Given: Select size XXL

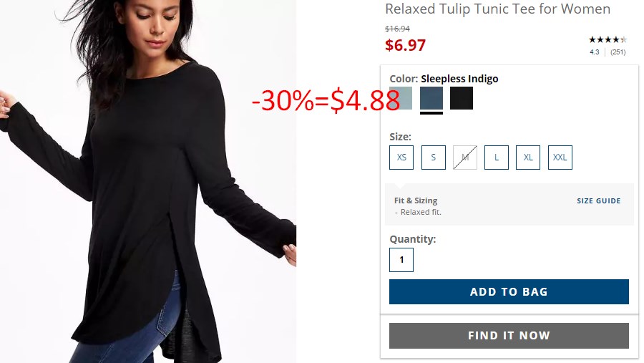Looking at the screenshot, I should point(560,158).
